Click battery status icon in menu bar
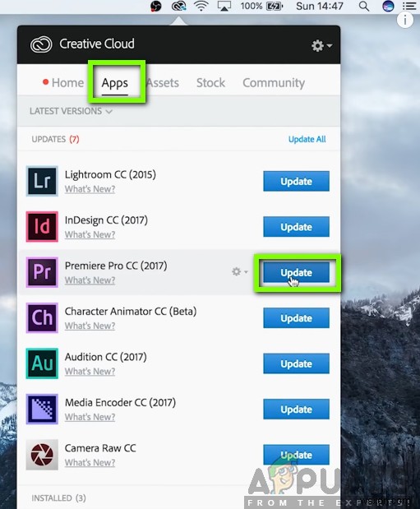Screen dimensions: 420x509 [275, 6]
